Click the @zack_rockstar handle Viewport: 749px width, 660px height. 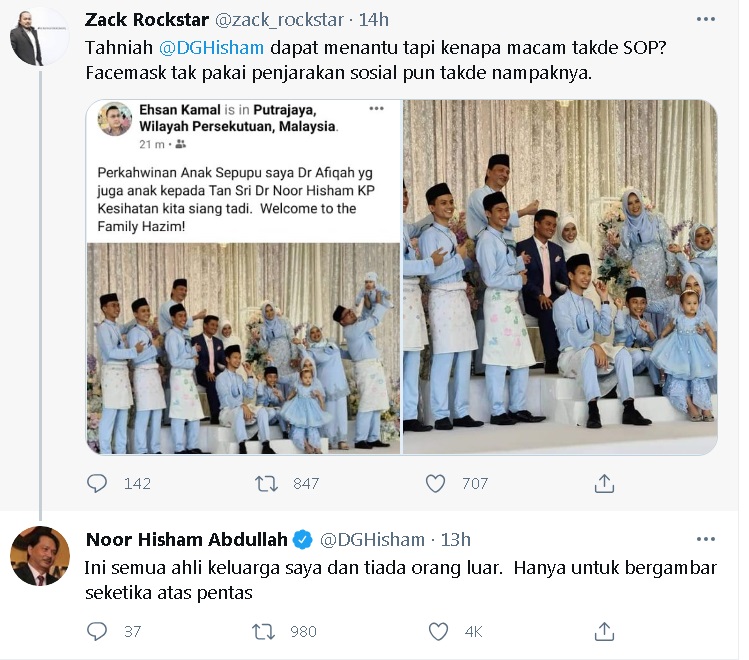pyautogui.click(x=279, y=20)
